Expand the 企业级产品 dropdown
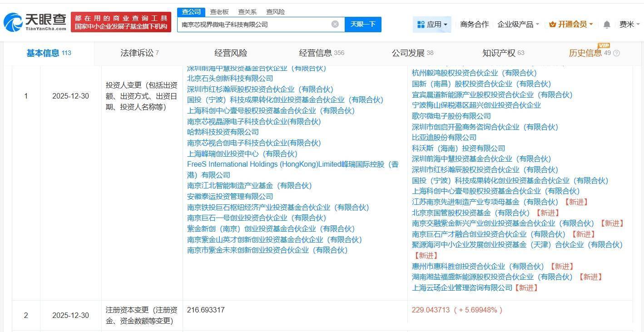The image size is (644, 332). click(538, 25)
